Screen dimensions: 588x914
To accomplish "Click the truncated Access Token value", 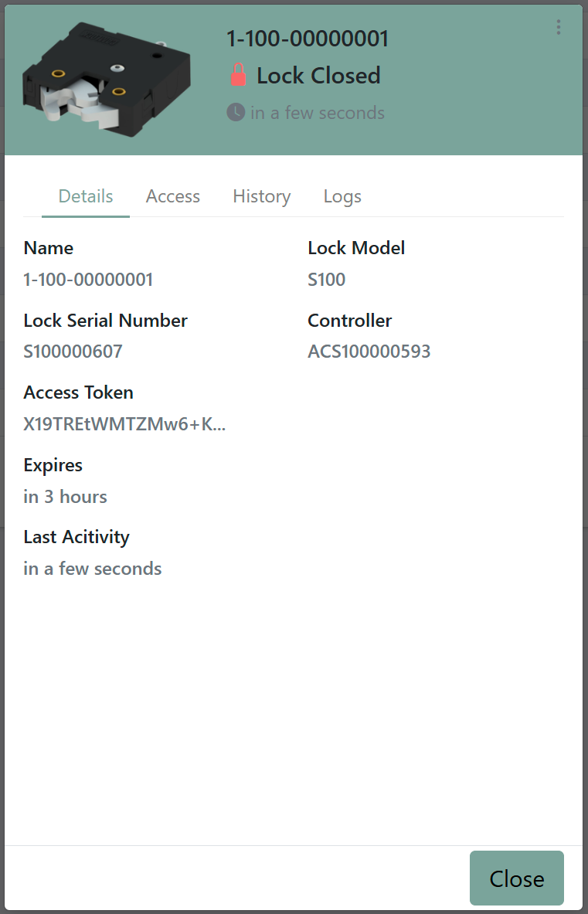I will coord(124,423).
